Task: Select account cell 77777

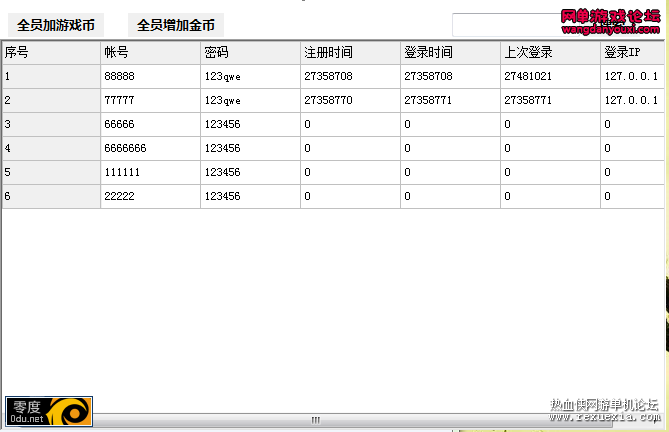Action: point(151,101)
